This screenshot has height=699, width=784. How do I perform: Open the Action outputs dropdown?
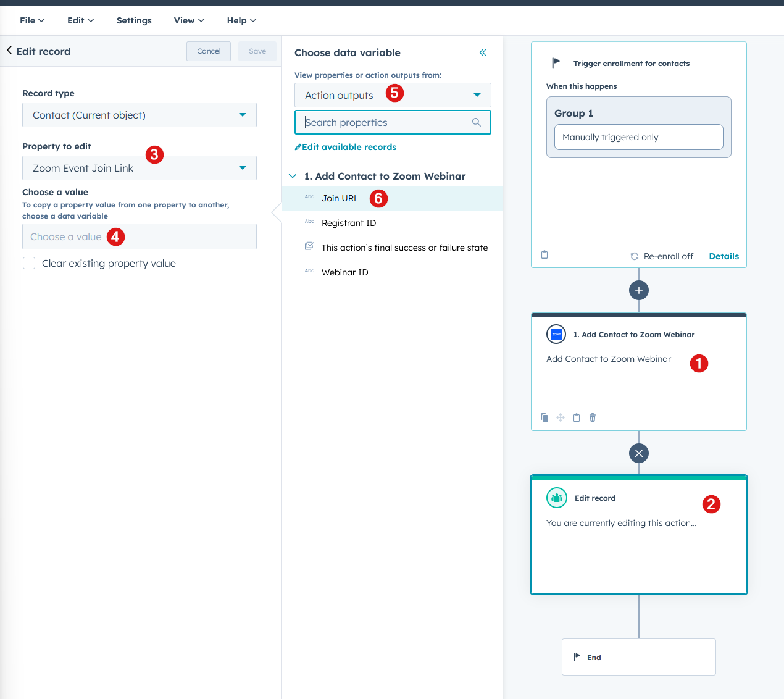click(393, 95)
